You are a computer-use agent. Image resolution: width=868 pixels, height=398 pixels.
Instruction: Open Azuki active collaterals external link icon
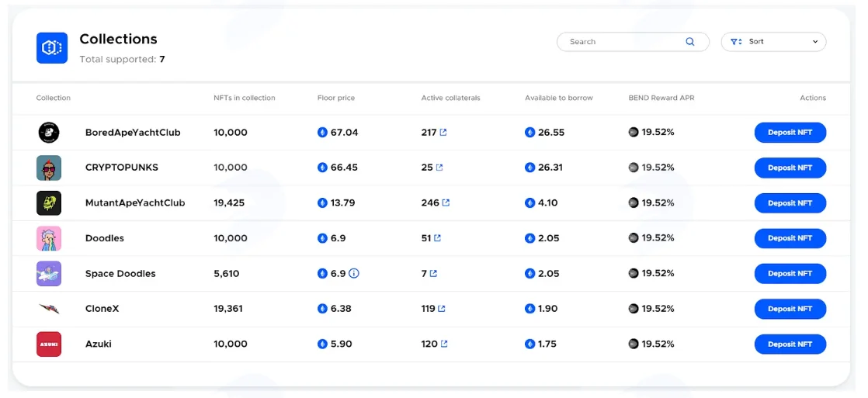[444, 344]
